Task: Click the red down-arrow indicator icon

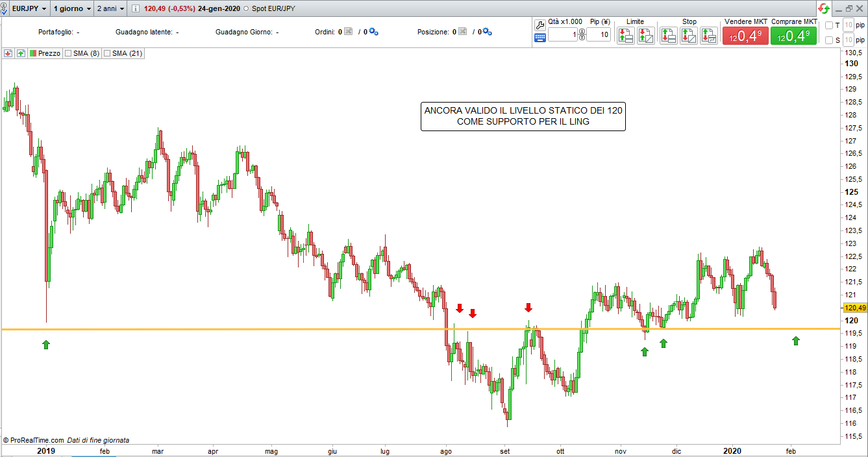Action: tap(8, 54)
